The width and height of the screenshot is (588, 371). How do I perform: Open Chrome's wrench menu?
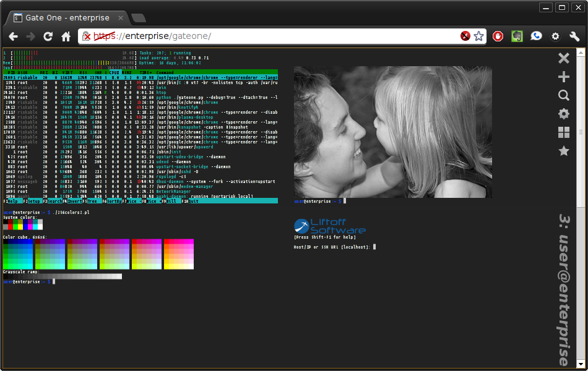click(574, 36)
